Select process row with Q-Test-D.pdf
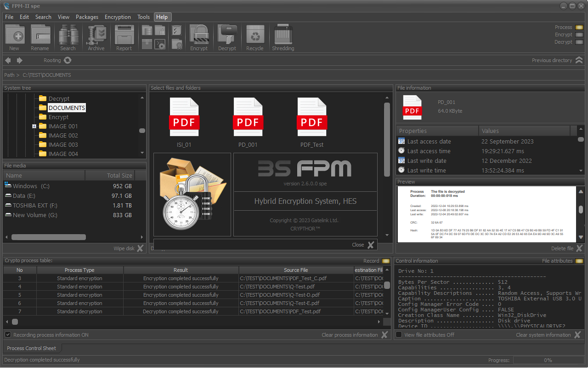Viewport: 588px width, 368px height. point(193,295)
